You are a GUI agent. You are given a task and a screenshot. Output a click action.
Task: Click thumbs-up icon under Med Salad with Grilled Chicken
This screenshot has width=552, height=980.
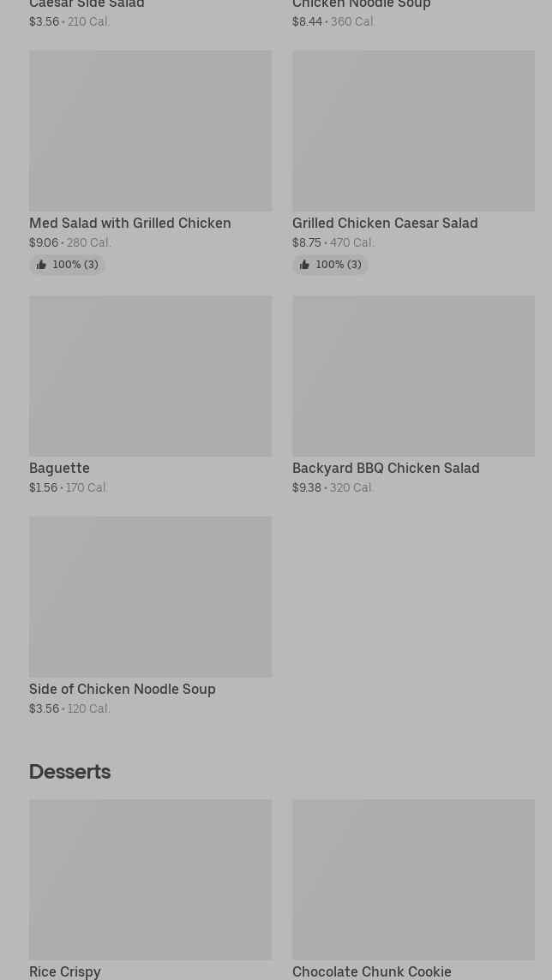pos(41,266)
